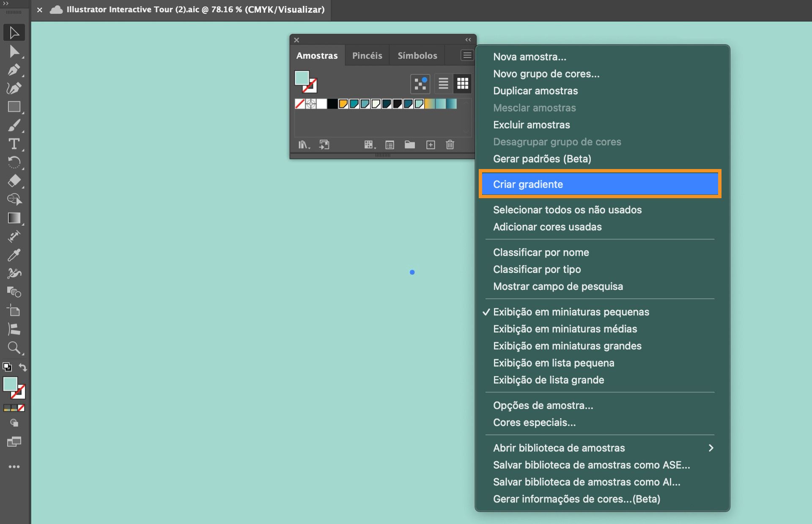
Task: Select the Eraser tool
Action: click(x=14, y=181)
